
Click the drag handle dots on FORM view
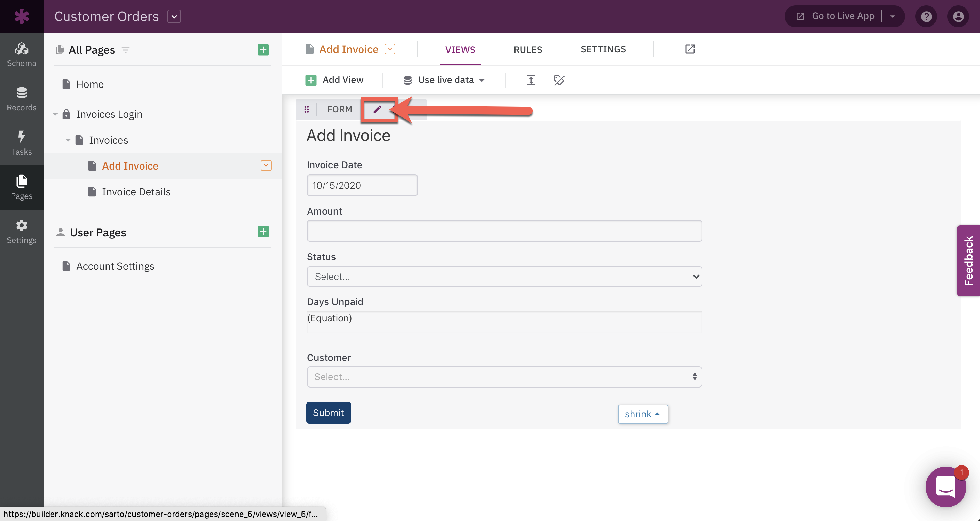pyautogui.click(x=307, y=110)
